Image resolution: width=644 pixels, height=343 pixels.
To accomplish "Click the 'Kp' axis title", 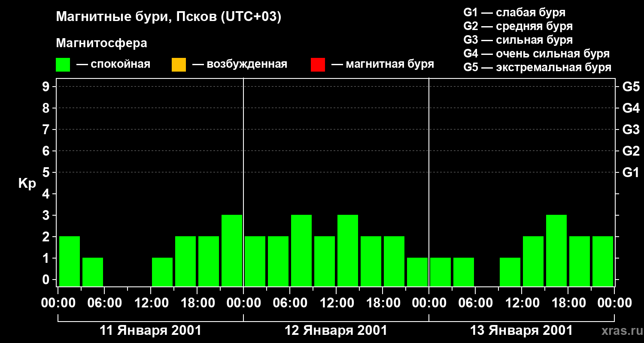I will tap(27, 184).
